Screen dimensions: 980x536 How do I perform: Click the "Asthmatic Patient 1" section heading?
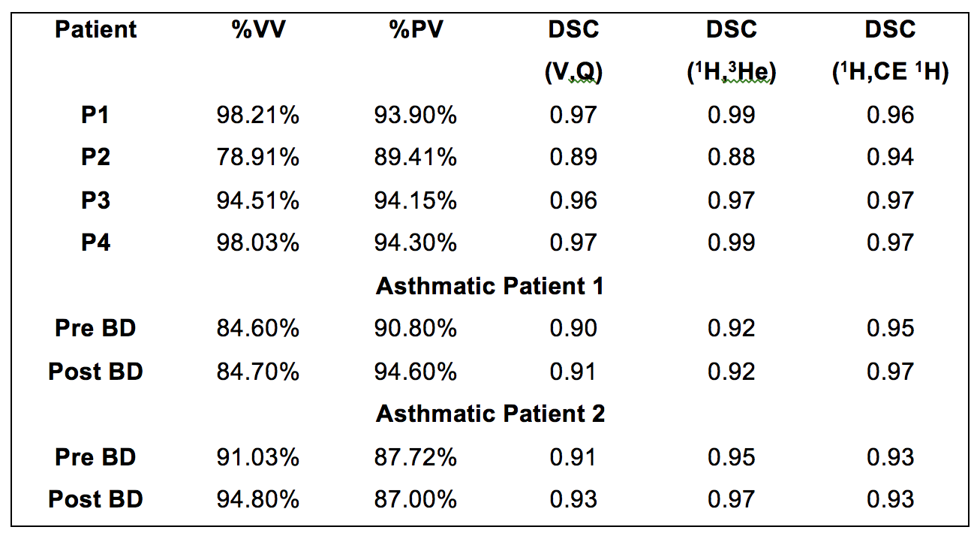490,286
